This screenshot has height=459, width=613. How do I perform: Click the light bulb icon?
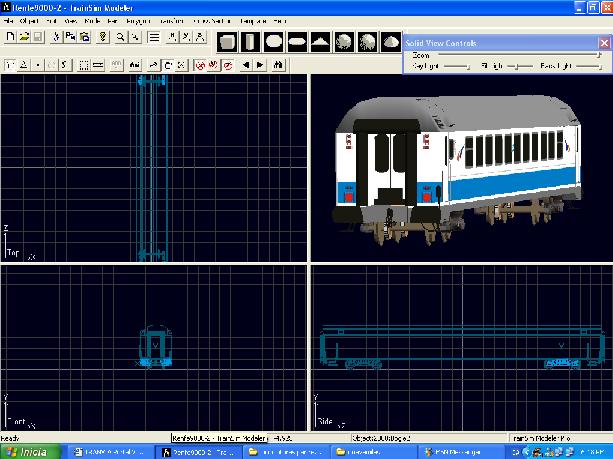pyautogui.click(x=102, y=37)
